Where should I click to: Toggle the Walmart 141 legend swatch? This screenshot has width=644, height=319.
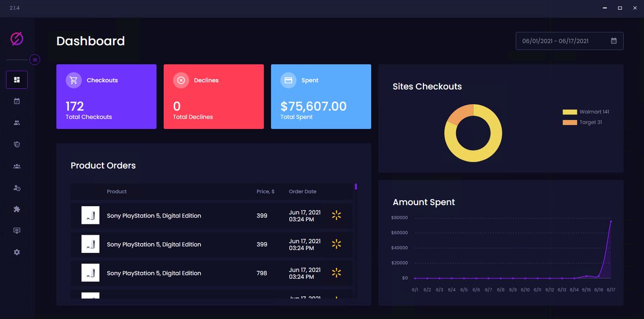click(x=569, y=112)
